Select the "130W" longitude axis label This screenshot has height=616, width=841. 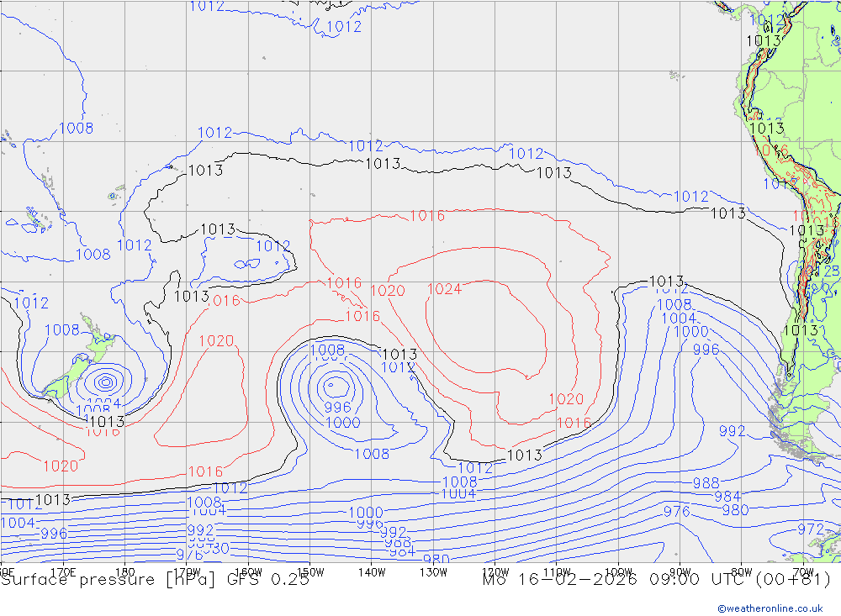[x=433, y=572]
